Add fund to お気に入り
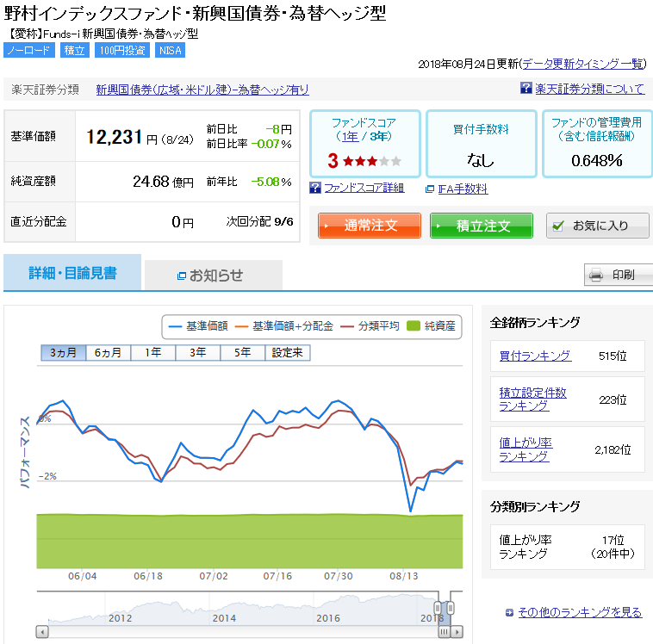653x644 pixels. (598, 226)
